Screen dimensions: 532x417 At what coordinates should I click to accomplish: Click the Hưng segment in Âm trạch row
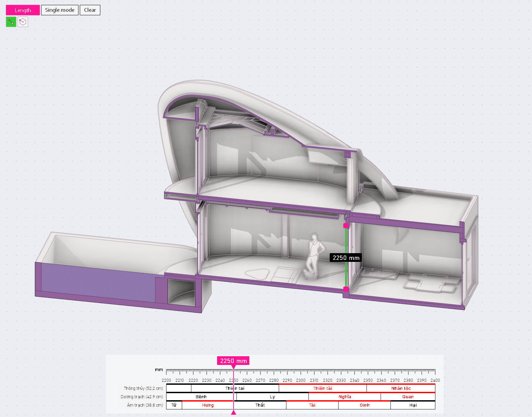tap(208, 405)
